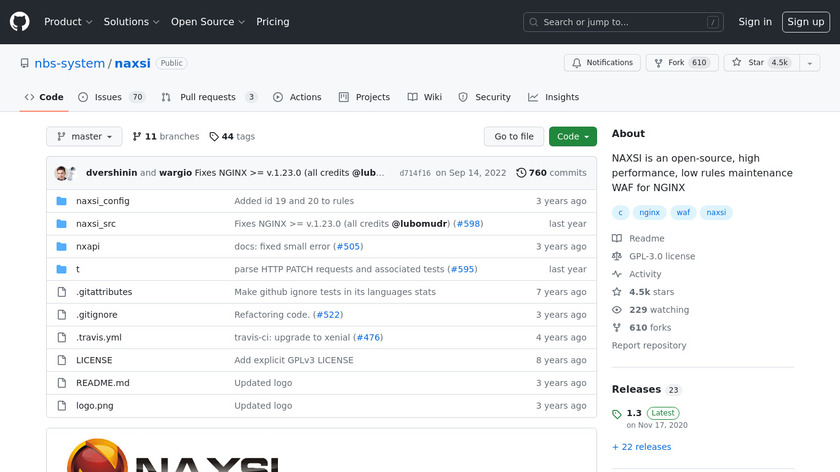This screenshot has height=472, width=840.
Task: Open pull request #595 link
Action: click(462, 269)
